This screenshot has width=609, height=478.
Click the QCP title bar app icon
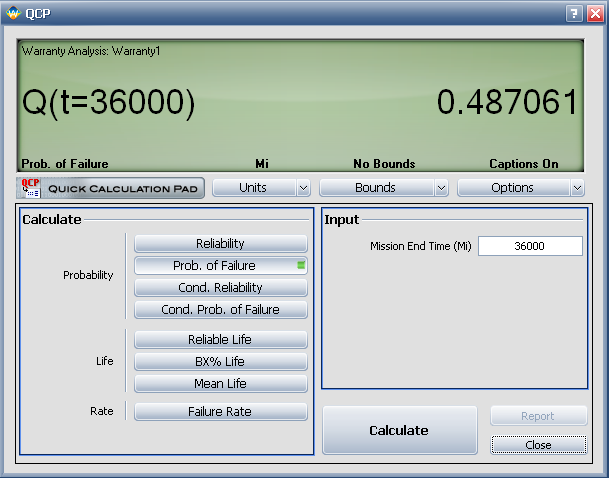tap(12, 12)
